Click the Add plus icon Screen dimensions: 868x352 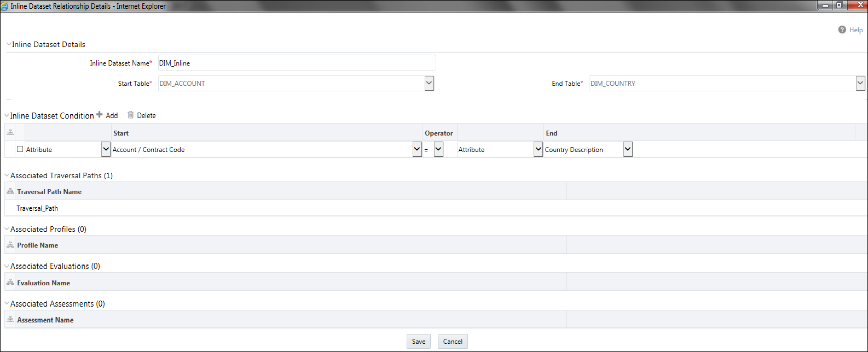pos(100,115)
